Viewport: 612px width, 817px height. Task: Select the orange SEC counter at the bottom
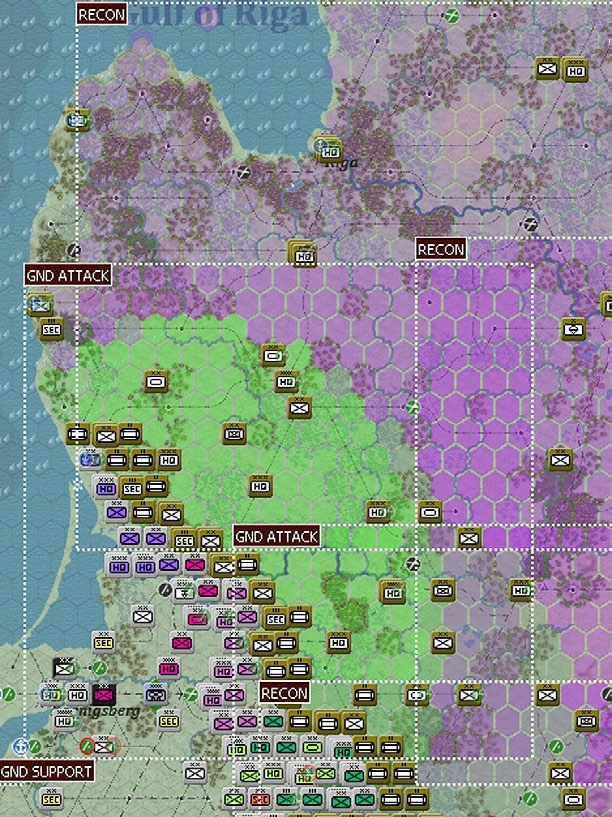[260, 799]
